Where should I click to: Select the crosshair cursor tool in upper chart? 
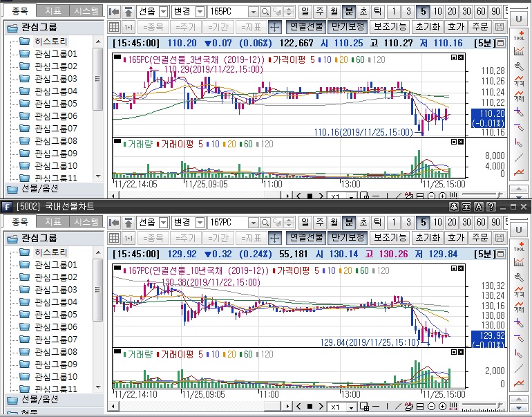tap(274, 27)
